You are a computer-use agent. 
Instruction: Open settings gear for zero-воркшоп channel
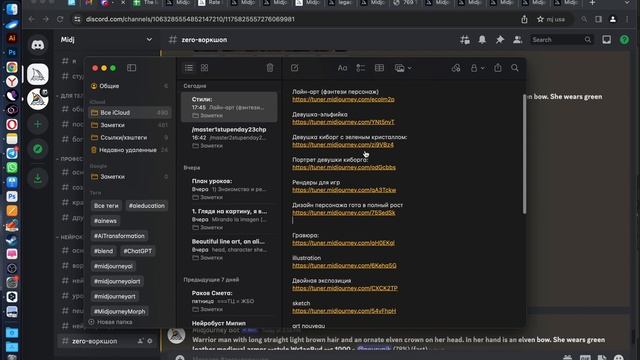point(150,341)
